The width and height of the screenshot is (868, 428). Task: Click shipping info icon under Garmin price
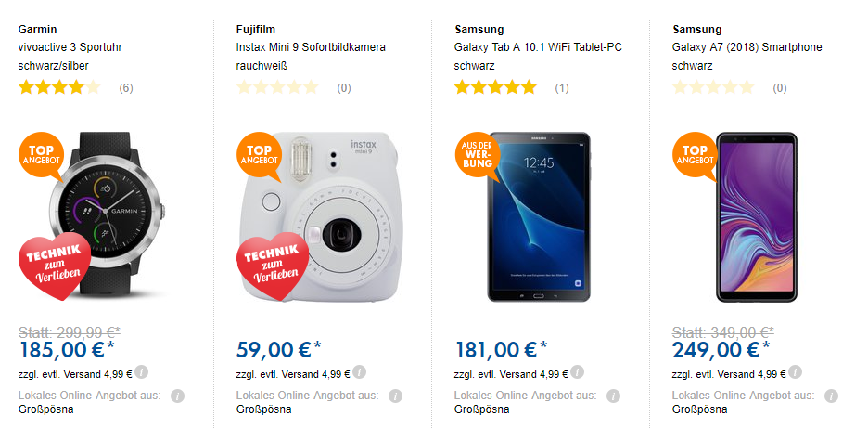click(x=141, y=374)
